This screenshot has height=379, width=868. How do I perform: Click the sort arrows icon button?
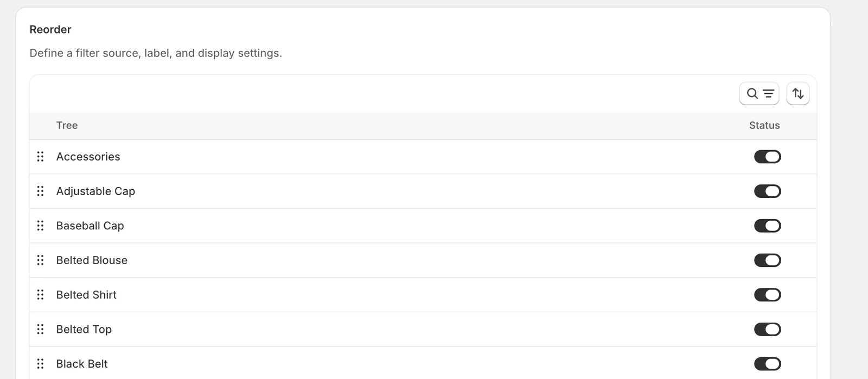(x=797, y=94)
